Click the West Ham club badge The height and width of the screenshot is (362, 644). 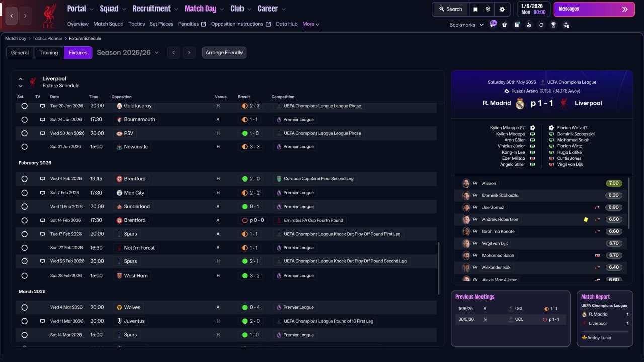[119, 276]
